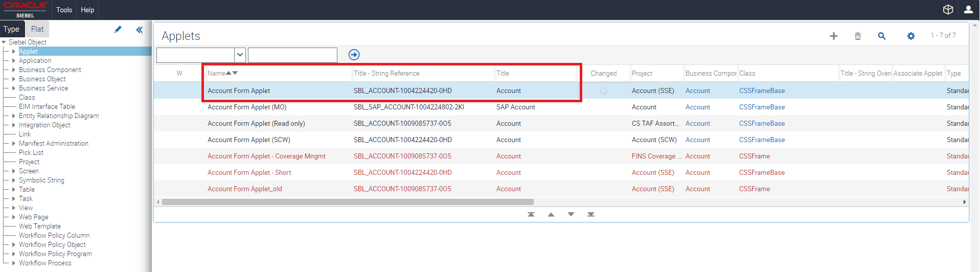Open CSSFrame link for Applet_old row
Screen dimensions: 980x272
[x=755, y=189]
